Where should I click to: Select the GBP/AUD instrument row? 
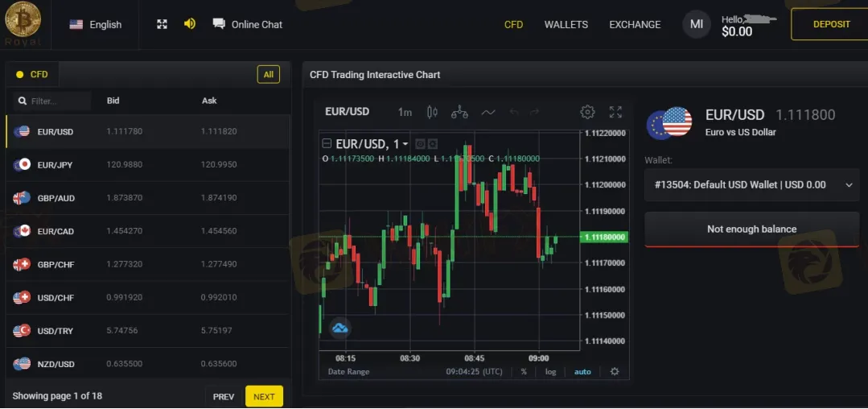[x=148, y=198]
